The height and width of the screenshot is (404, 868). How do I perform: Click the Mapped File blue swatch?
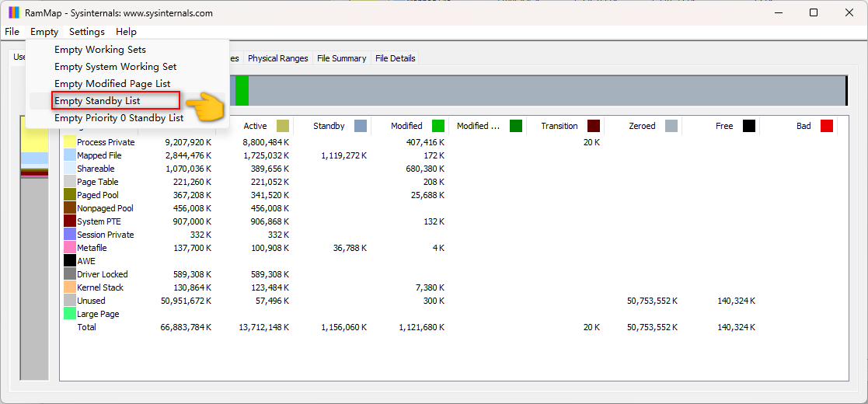[70, 155]
